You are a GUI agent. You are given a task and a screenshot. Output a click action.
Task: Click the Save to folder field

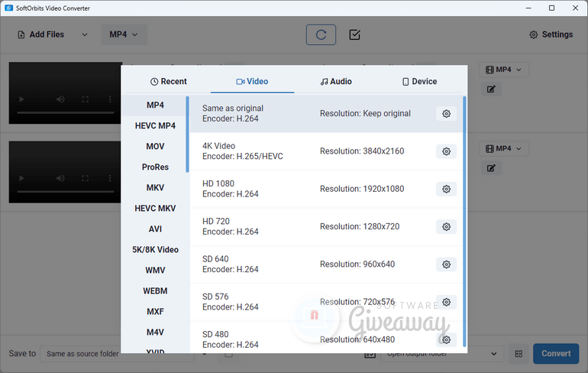[x=118, y=354]
